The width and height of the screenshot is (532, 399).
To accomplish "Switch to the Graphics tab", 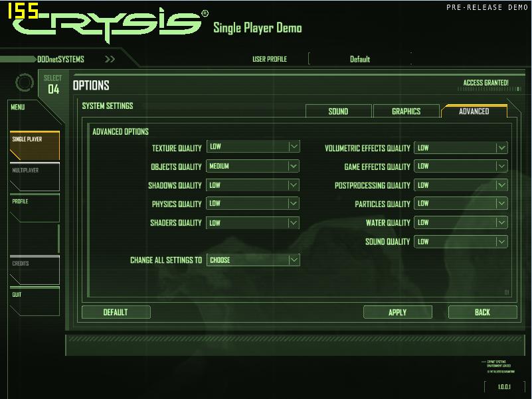I will pyautogui.click(x=406, y=112).
